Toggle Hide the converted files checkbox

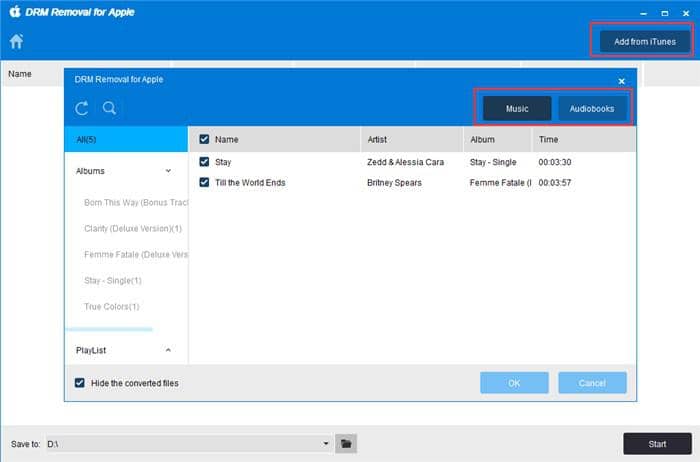80,383
